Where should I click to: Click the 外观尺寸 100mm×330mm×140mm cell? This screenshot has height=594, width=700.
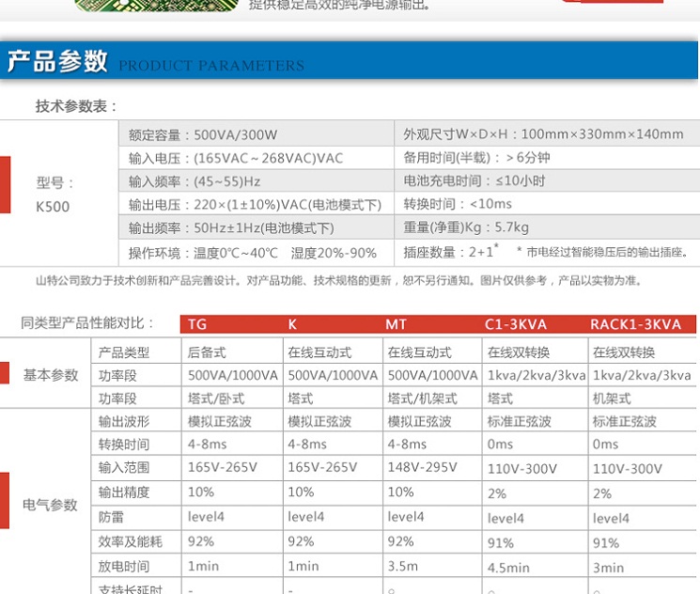coord(548,133)
